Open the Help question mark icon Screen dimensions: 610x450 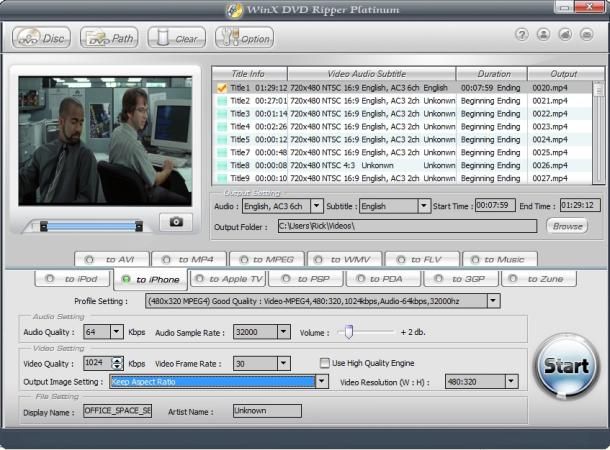(x=522, y=35)
